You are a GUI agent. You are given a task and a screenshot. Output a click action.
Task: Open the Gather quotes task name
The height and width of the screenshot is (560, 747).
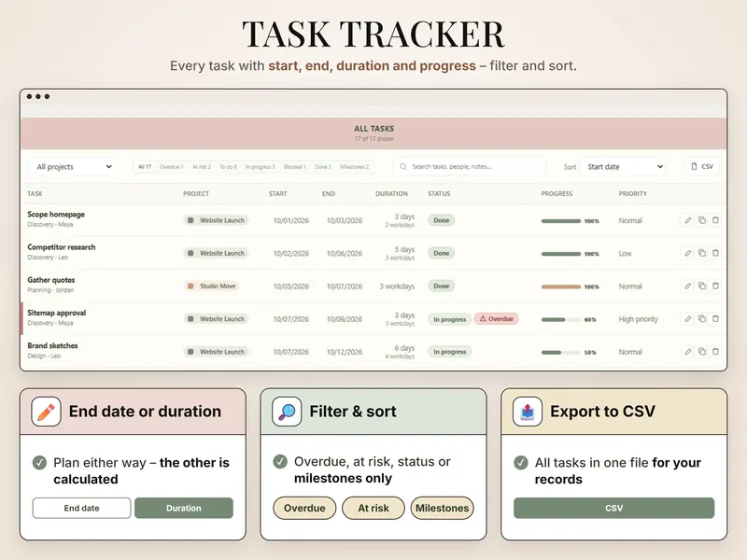(51, 280)
